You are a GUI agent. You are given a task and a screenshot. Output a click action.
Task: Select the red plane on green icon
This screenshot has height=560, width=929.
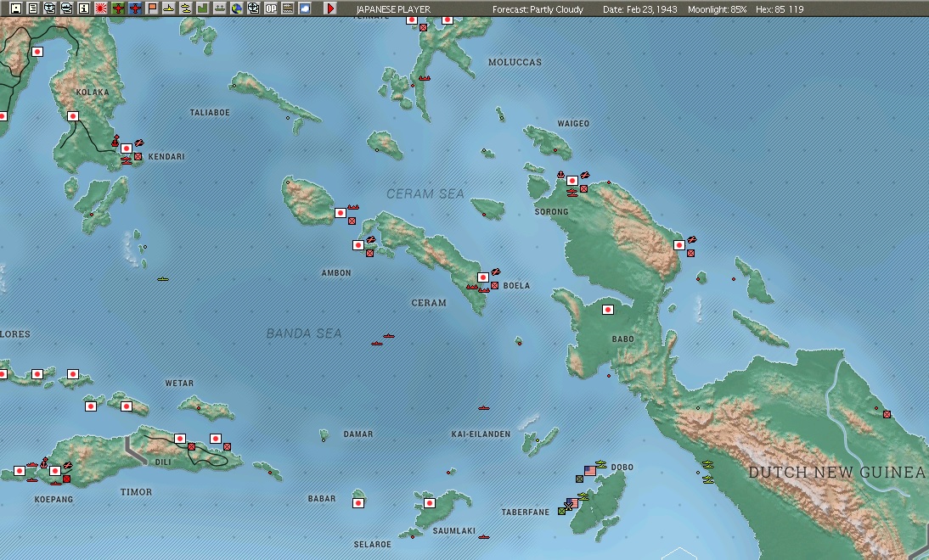[x=118, y=8]
